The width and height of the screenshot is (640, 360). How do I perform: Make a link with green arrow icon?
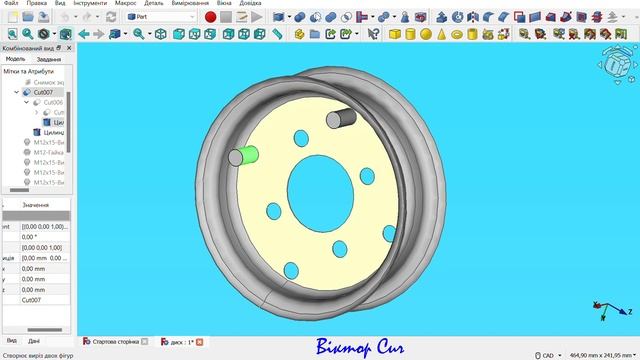tap(330, 34)
